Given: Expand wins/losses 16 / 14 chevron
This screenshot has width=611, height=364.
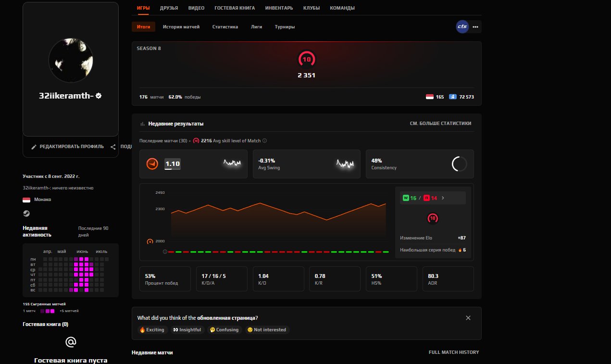Looking at the screenshot, I should [443, 198].
